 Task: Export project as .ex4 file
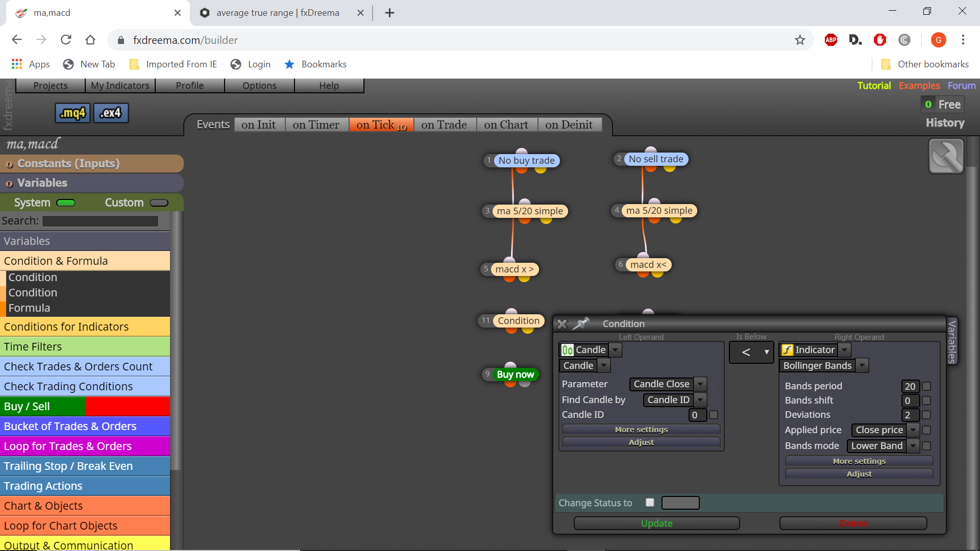[111, 113]
